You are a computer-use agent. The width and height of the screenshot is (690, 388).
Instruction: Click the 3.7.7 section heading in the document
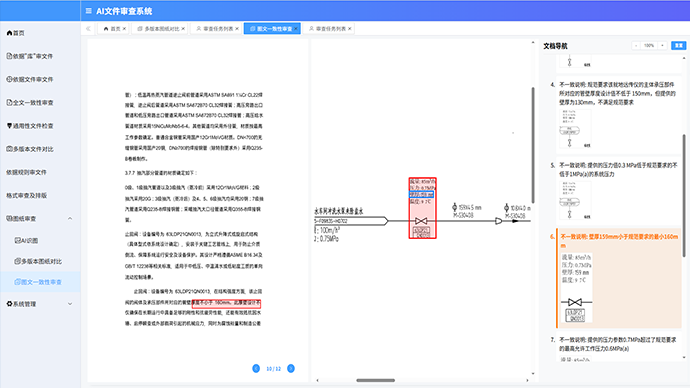tap(161, 173)
